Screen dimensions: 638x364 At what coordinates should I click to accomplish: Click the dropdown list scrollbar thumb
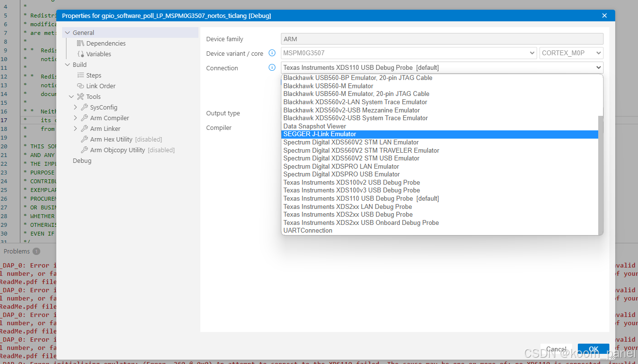(x=601, y=174)
